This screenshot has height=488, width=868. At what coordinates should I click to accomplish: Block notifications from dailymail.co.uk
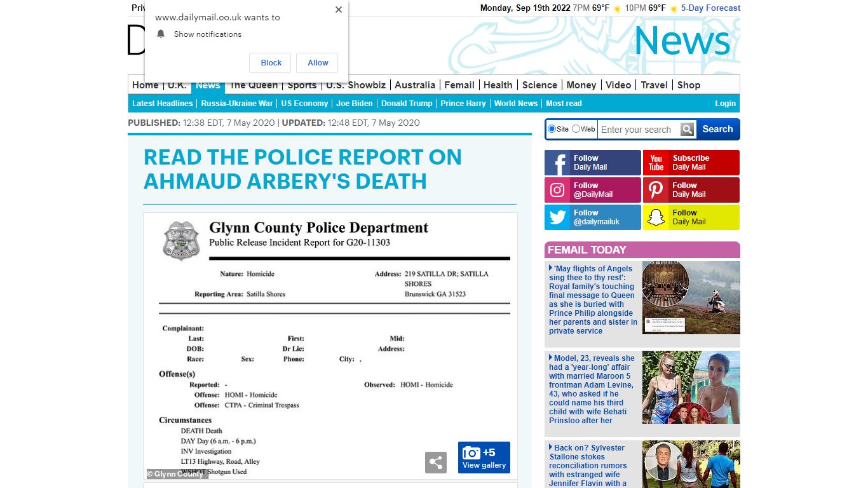[x=271, y=63]
